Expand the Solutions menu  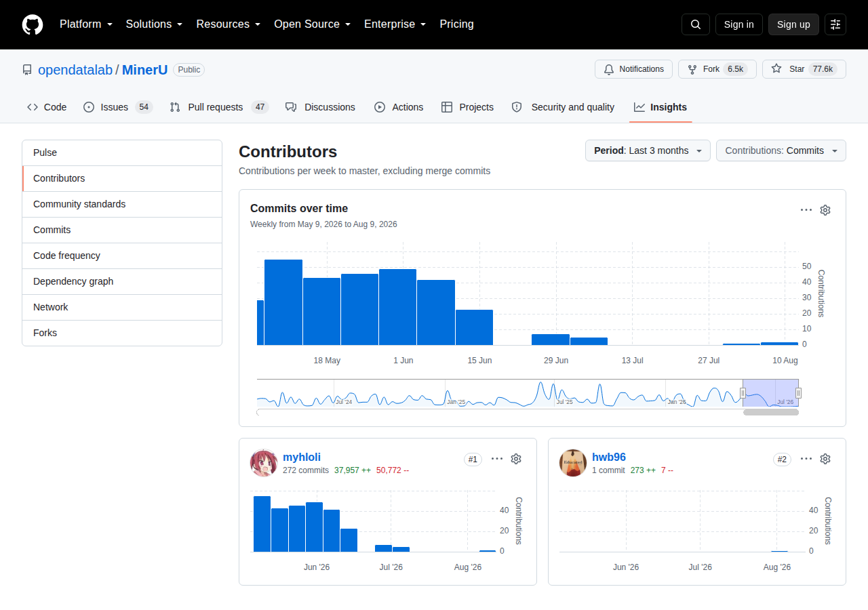tap(154, 24)
